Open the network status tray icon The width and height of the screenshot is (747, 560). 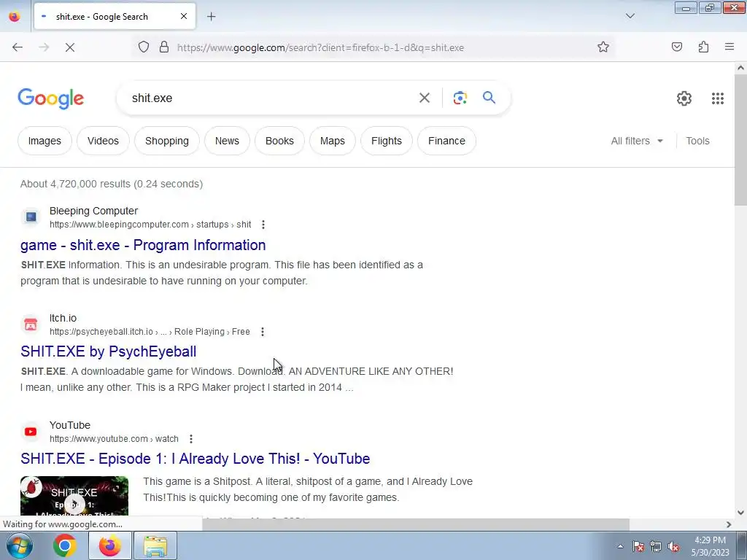click(656, 546)
